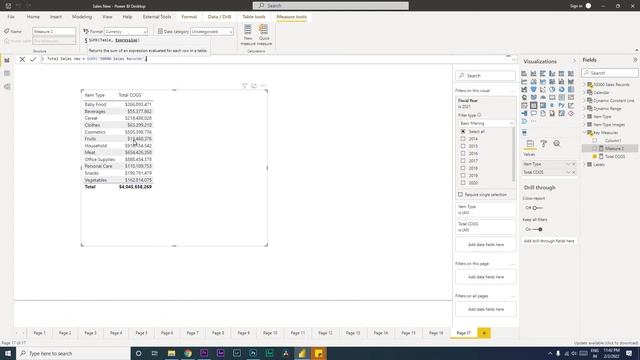Open the File menu

11,17
